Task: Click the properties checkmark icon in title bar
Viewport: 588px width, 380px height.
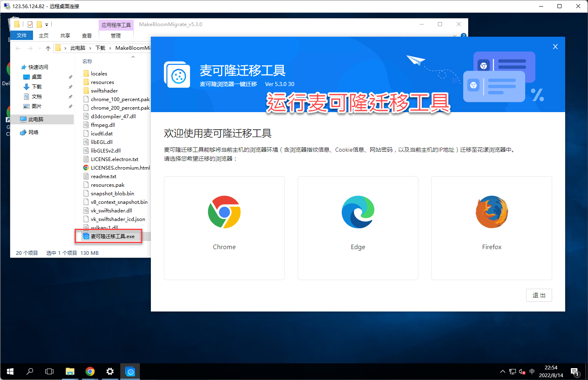Action: [x=30, y=24]
